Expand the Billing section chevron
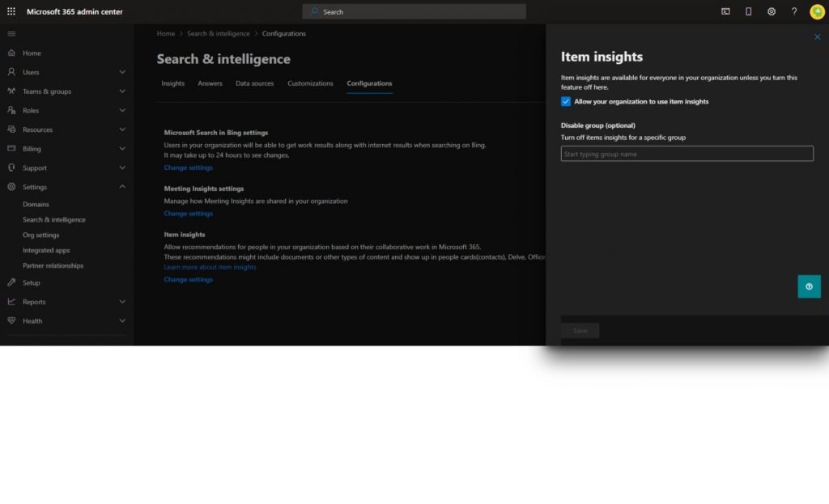 tap(122, 149)
